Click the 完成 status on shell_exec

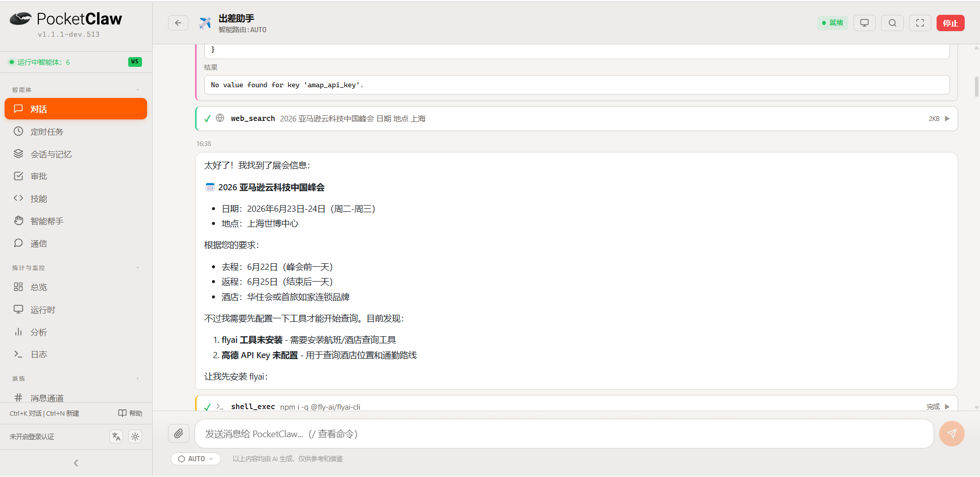click(933, 407)
